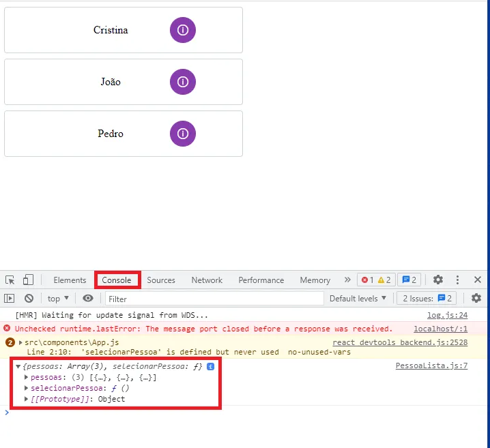
Task: Click the errors and warnings counter
Action: [x=376, y=280]
